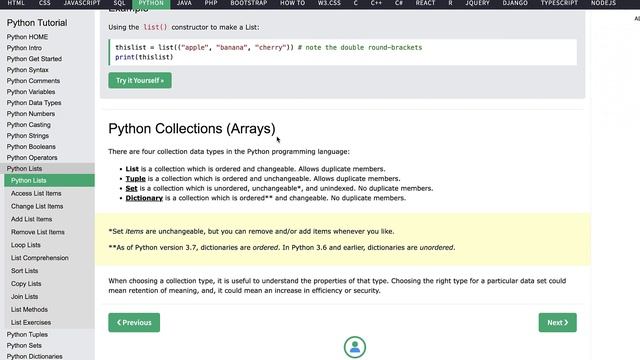Viewport: 640px width, 360px height.
Task: Open Change List Items in sidebar
Action: [x=37, y=207]
